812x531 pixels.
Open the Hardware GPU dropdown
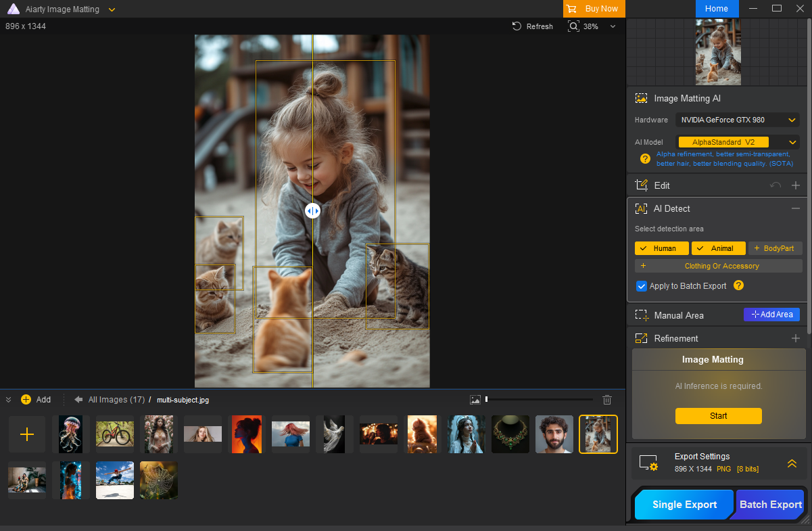pyautogui.click(x=738, y=120)
